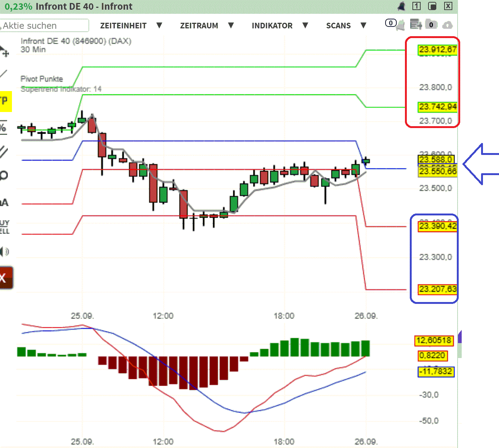Open the SCANS dropdown arrow

363,25
